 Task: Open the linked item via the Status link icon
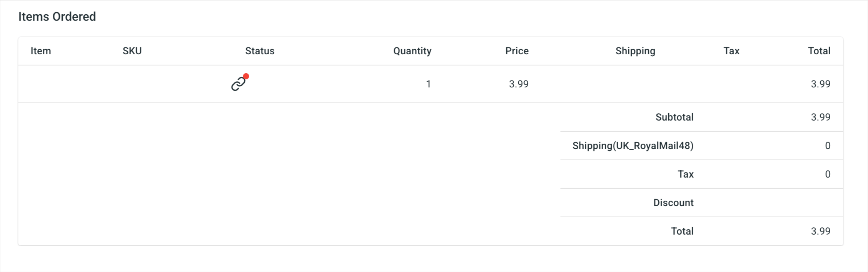tap(238, 83)
